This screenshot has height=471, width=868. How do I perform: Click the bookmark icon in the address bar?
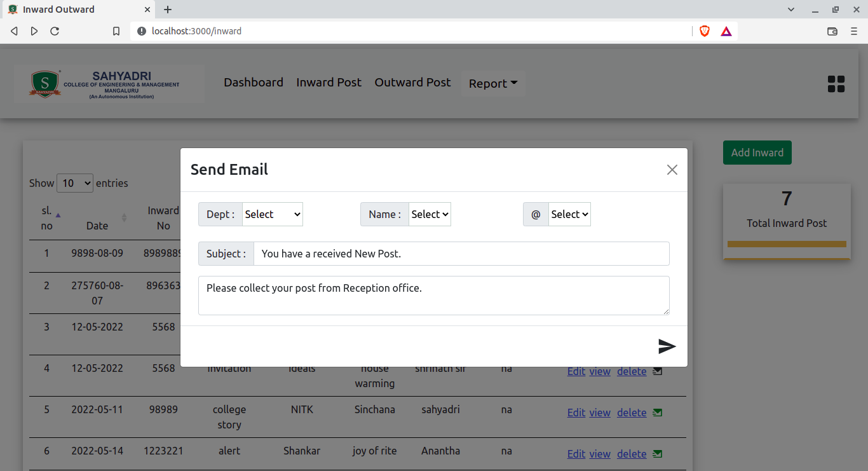[x=116, y=31]
